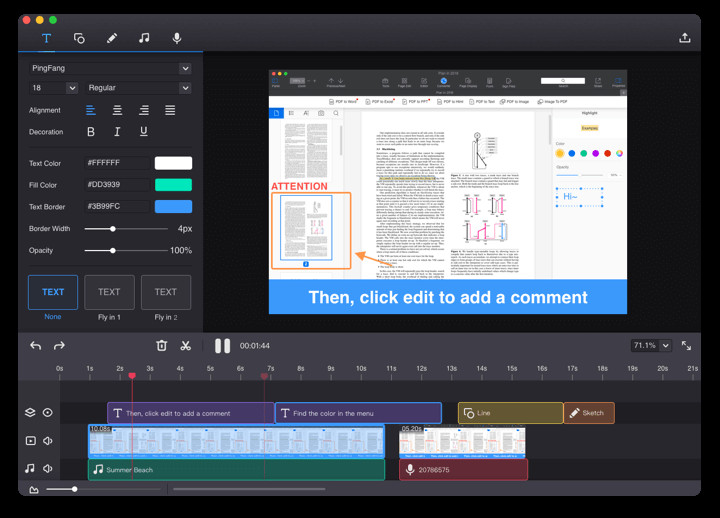Click the Redo arrow
Image resolution: width=720 pixels, height=518 pixels.
[59, 346]
